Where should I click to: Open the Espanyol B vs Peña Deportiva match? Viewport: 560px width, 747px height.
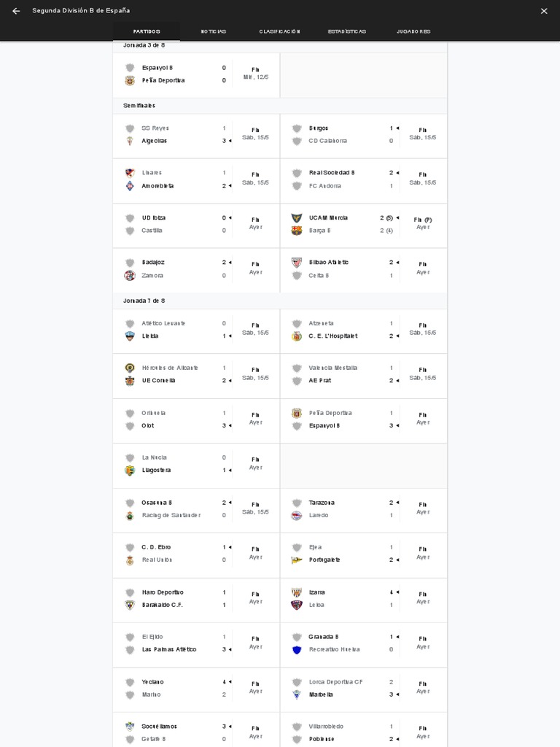[196, 74]
